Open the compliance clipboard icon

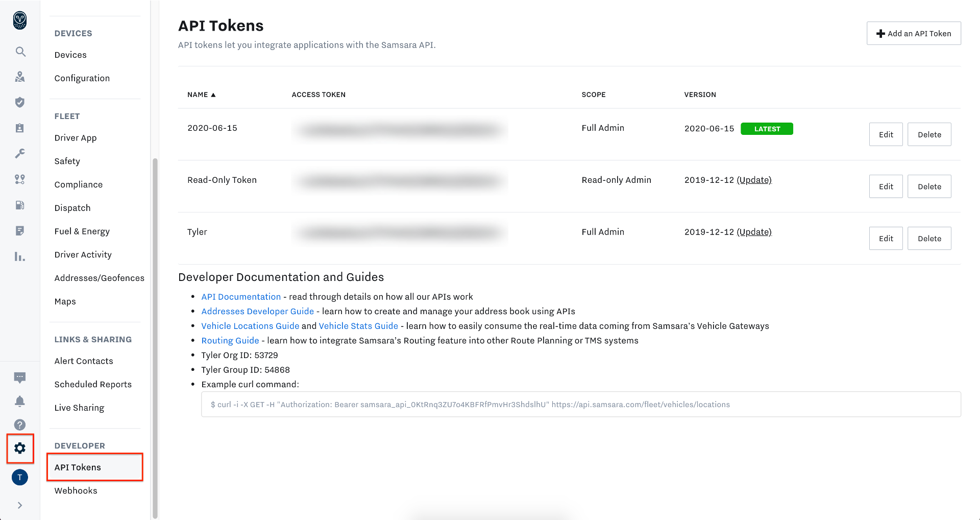pos(20,128)
